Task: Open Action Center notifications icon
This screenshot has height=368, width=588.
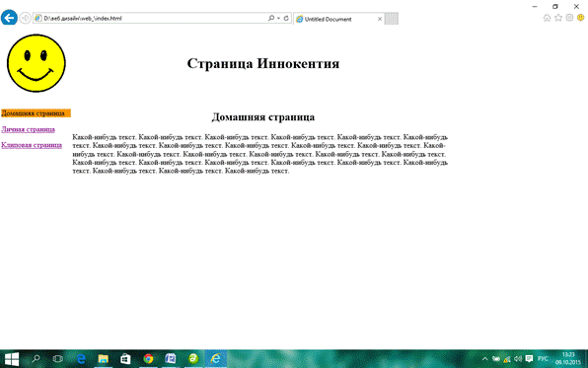Action: [x=529, y=359]
